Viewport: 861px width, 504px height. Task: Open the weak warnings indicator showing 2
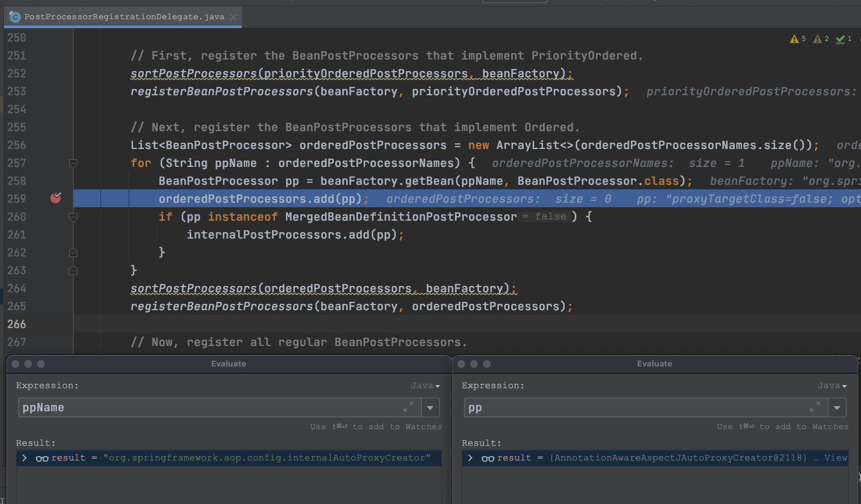coord(821,39)
